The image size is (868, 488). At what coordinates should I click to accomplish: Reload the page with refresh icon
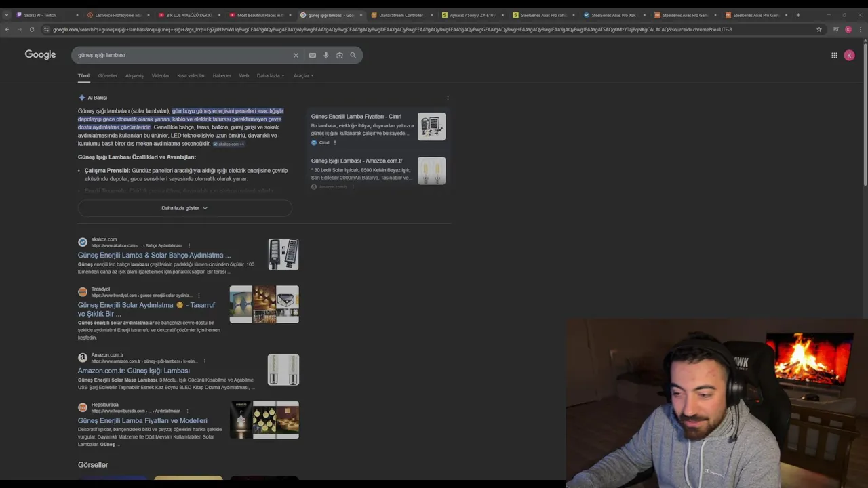coord(31,29)
